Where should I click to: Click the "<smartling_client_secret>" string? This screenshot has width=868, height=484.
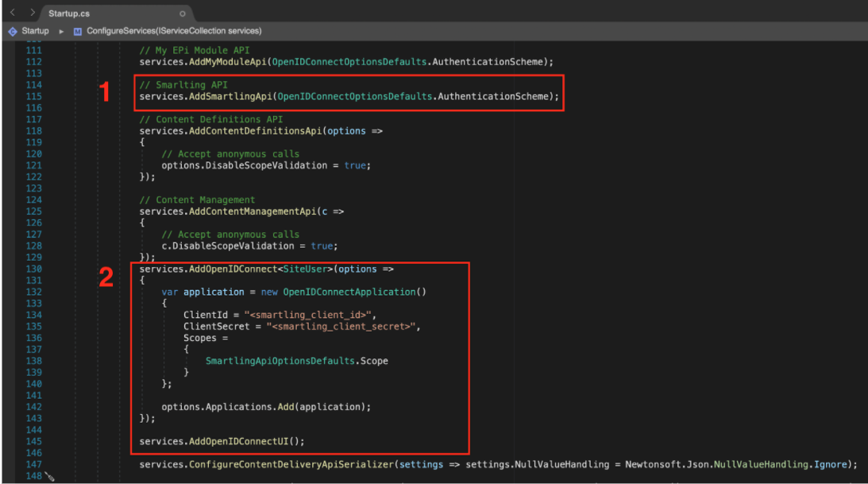point(341,327)
